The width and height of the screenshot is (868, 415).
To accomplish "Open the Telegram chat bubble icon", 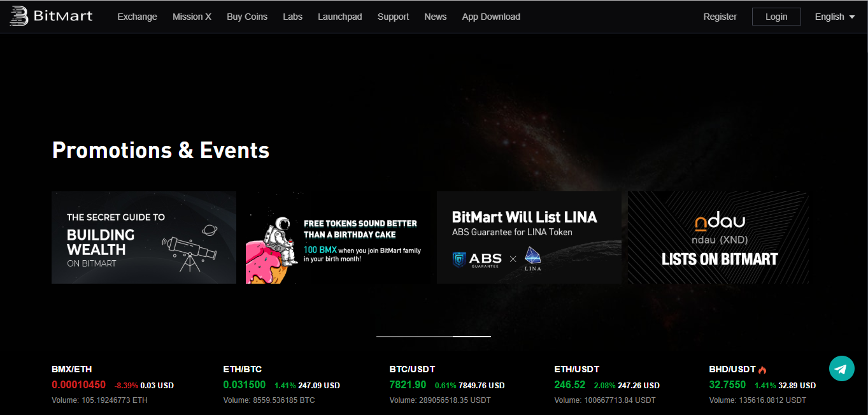I will (841, 368).
